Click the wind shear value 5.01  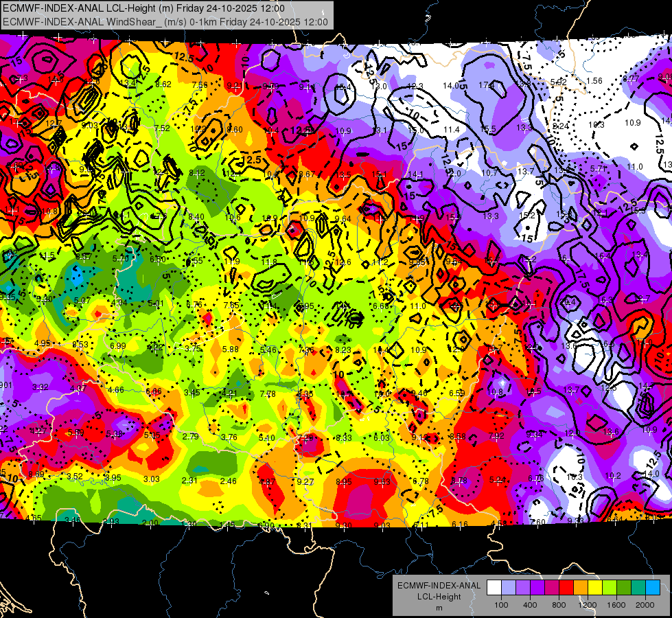[x=156, y=304]
